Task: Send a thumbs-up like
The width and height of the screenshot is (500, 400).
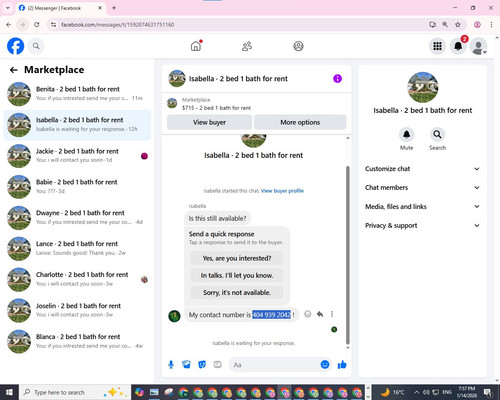Action: tap(342, 365)
